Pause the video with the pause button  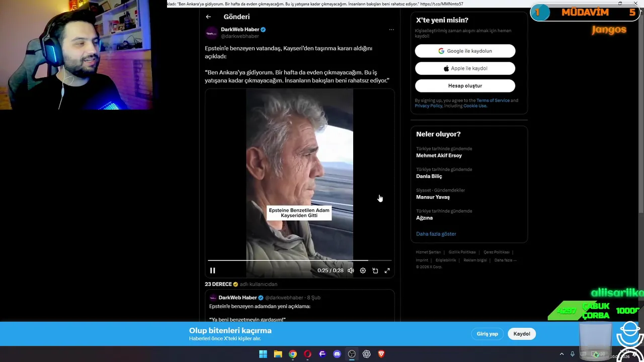[212, 270]
